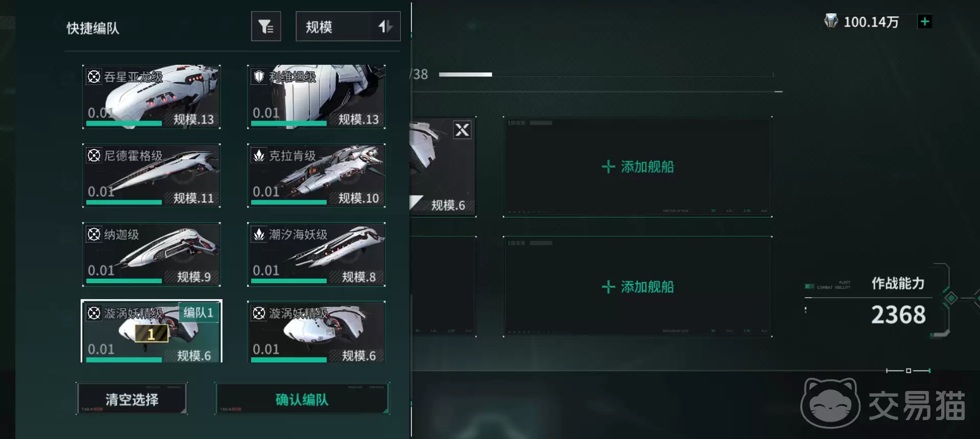
Task: Open the ship filter icon
Action: [x=266, y=26]
